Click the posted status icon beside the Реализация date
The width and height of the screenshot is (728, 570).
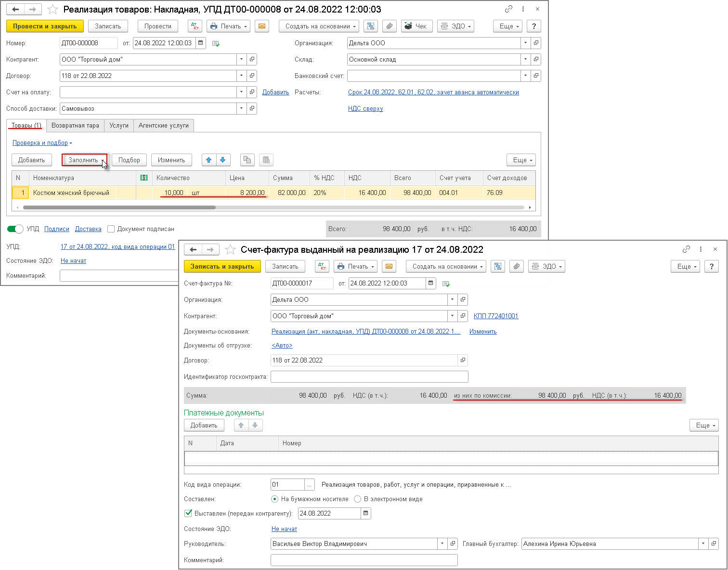[216, 43]
